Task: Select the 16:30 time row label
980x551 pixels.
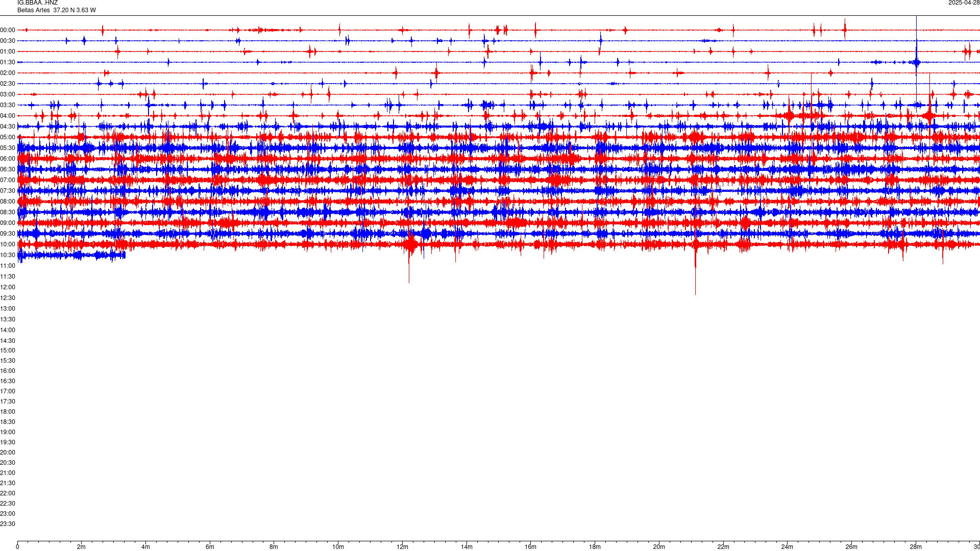Action: (8, 381)
